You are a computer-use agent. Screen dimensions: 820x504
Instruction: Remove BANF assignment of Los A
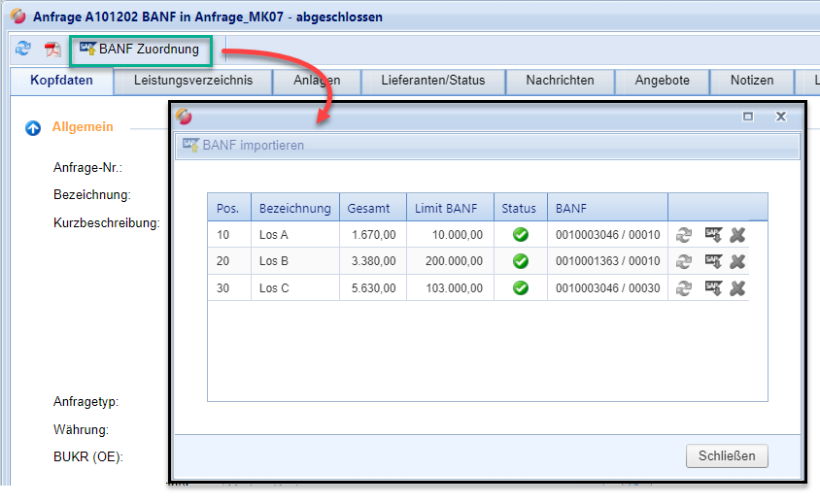tap(737, 234)
